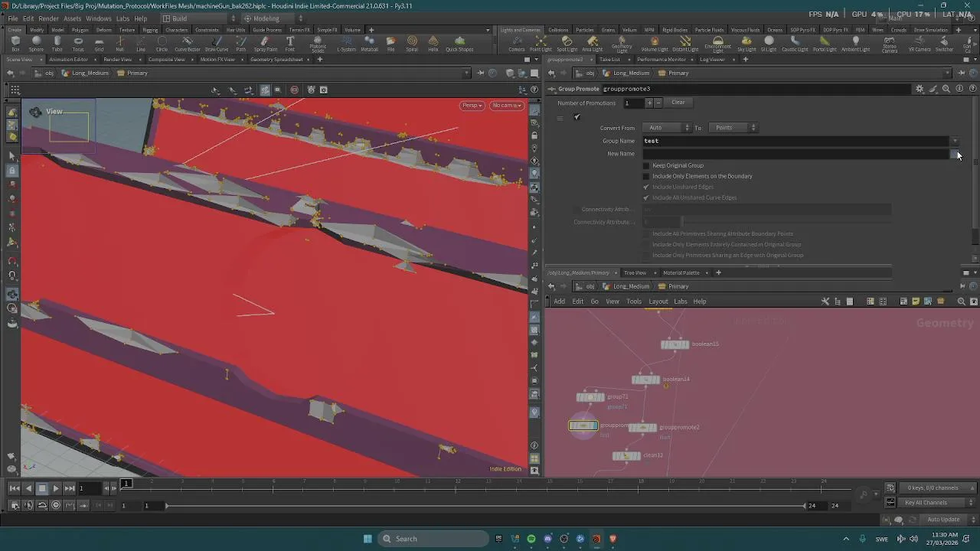Select the Torus shelf tool
Viewport: 980px width, 551px height.
click(78, 44)
